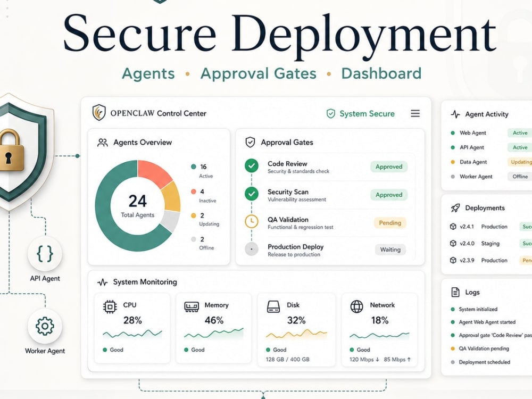This screenshot has height=399, width=532.
Task: Click the Waiting badge for Production Deploy
Action: [390, 250]
